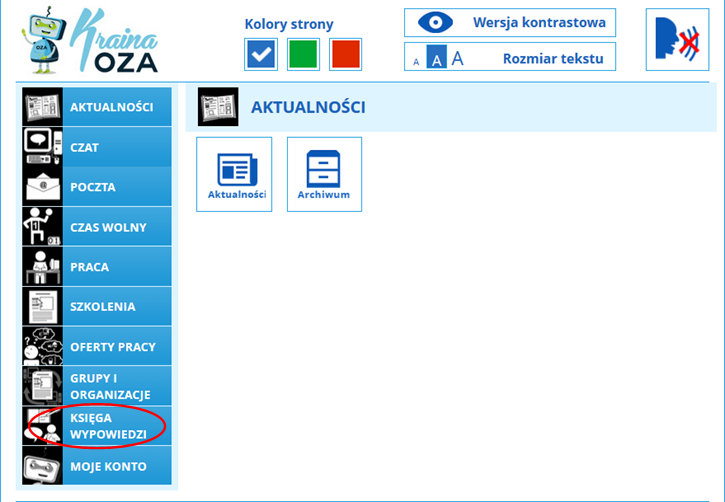The image size is (725, 502).
Task: Open the Aktualności news tile
Action: click(x=234, y=174)
